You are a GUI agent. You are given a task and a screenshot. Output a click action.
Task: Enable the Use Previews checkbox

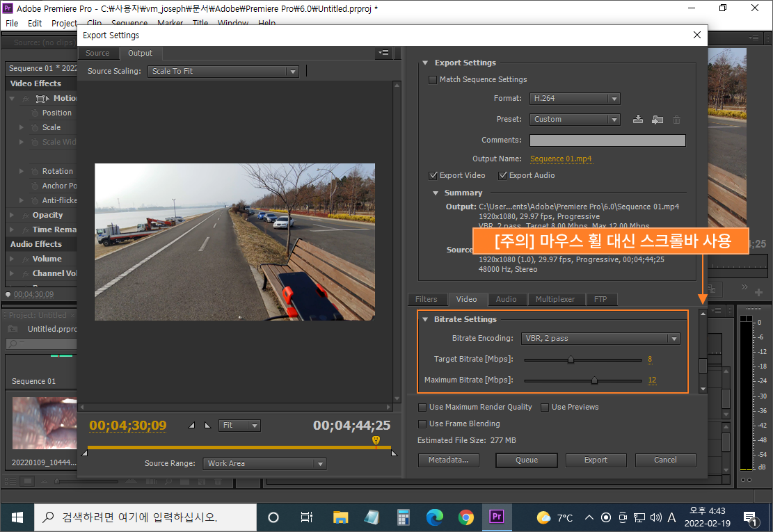545,408
